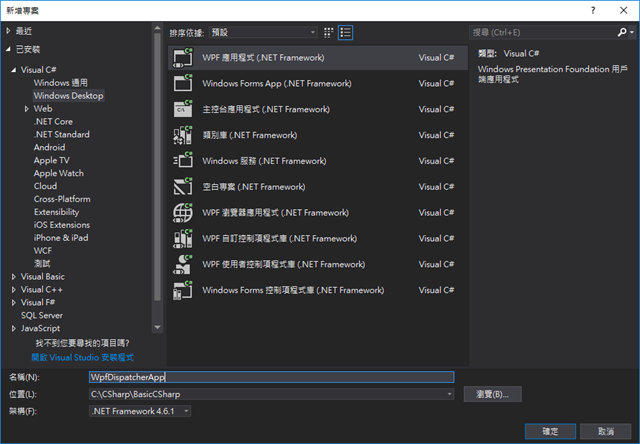The image size is (640, 444).
Task: Select Windows Universal under Visual C#
Action: [x=60, y=83]
